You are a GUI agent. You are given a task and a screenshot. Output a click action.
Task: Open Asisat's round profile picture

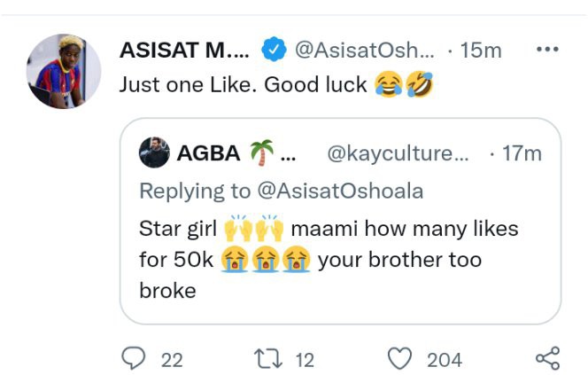tap(64, 71)
